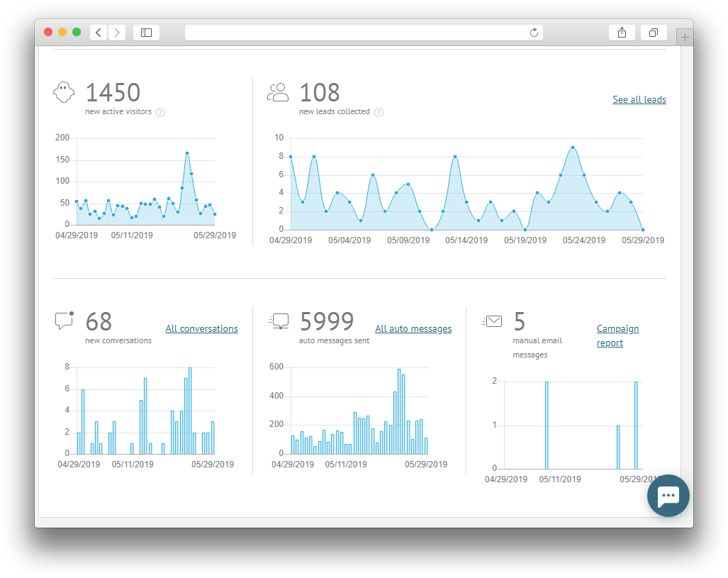Screen dimensions: 728x578
Task: Click the 'new leads collected' label
Action: click(x=335, y=111)
